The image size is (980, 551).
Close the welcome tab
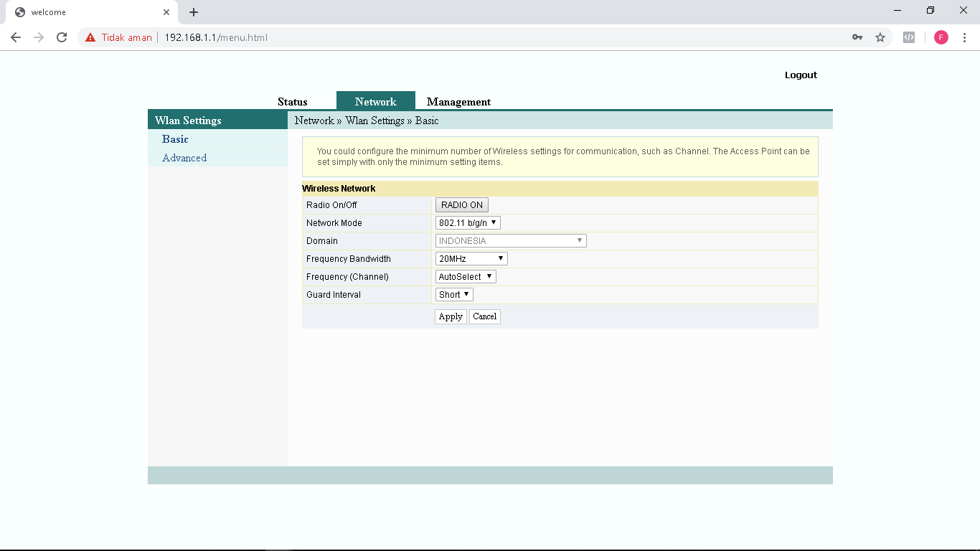coord(166,12)
